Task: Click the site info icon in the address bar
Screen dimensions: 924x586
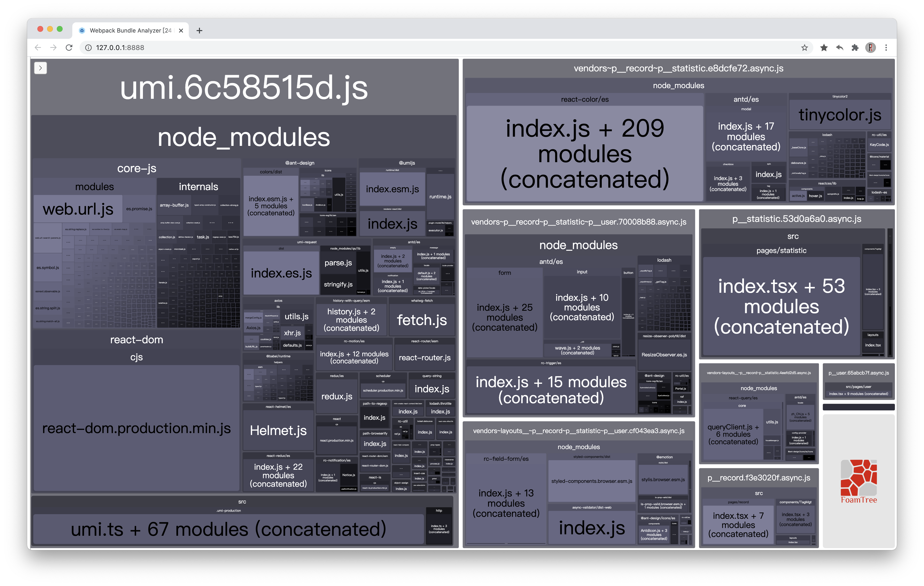Action: (88, 48)
